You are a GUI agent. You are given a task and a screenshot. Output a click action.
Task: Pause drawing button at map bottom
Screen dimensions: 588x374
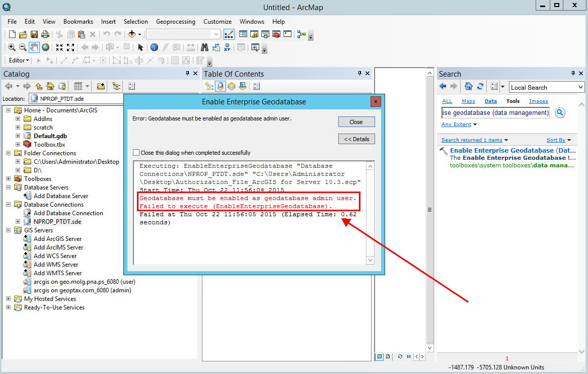pos(408,356)
